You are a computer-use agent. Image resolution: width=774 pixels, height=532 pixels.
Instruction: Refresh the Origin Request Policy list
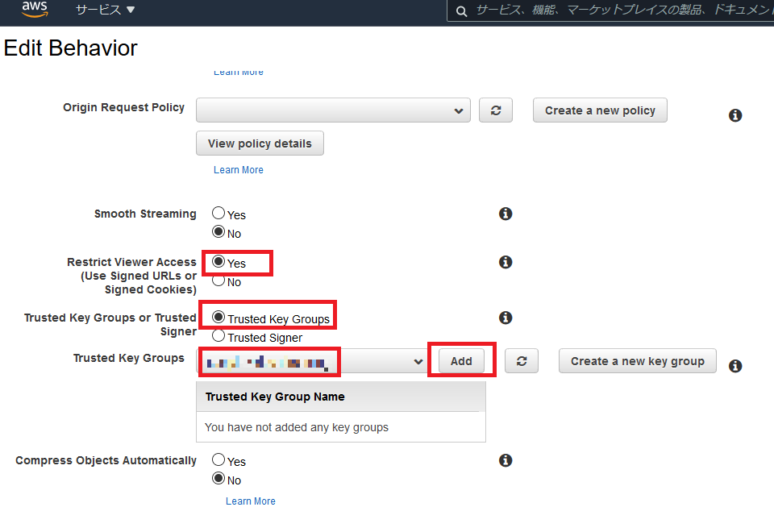496,110
